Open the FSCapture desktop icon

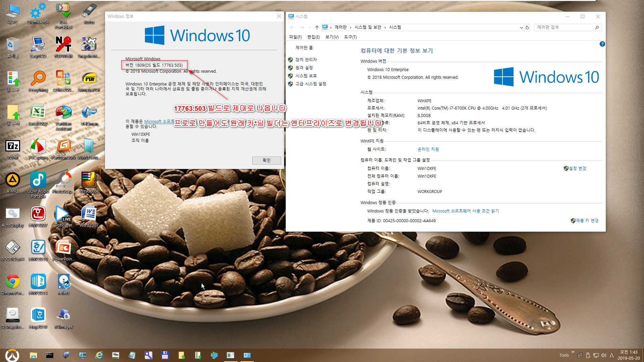click(38, 149)
